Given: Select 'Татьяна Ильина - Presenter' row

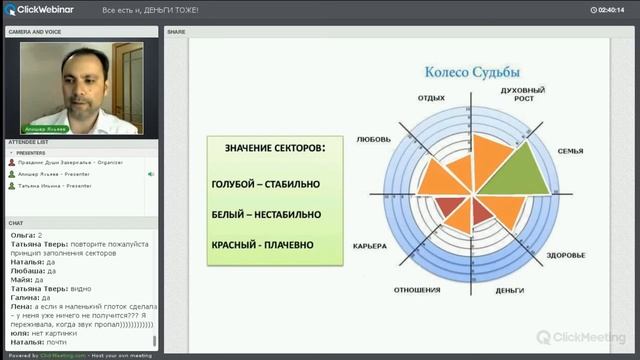Looking at the screenshot, I should [x=76, y=186].
